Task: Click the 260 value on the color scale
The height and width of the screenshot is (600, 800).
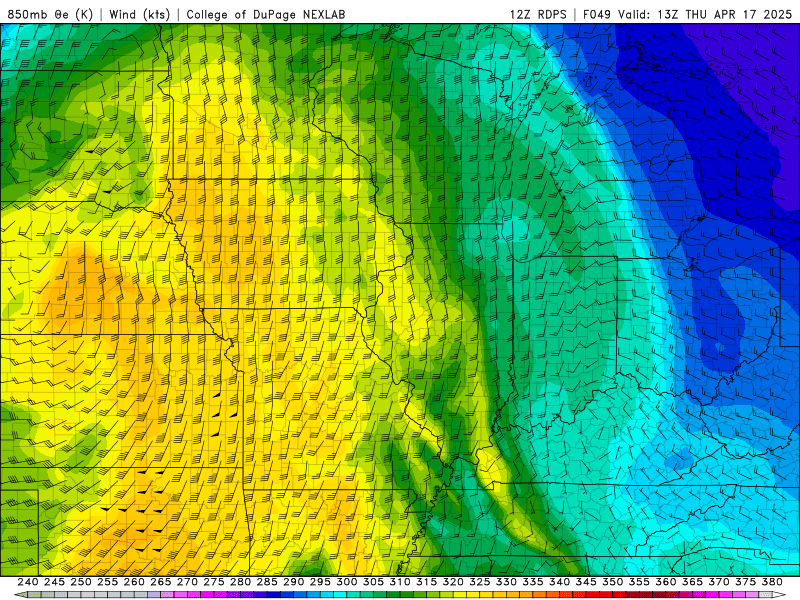Action: 134,582
